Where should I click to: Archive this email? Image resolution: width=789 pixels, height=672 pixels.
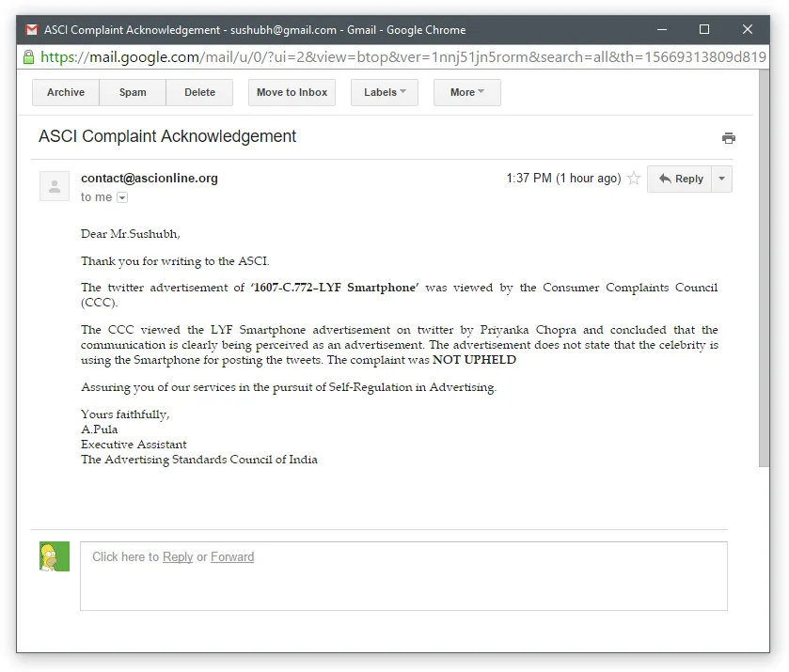coord(66,92)
